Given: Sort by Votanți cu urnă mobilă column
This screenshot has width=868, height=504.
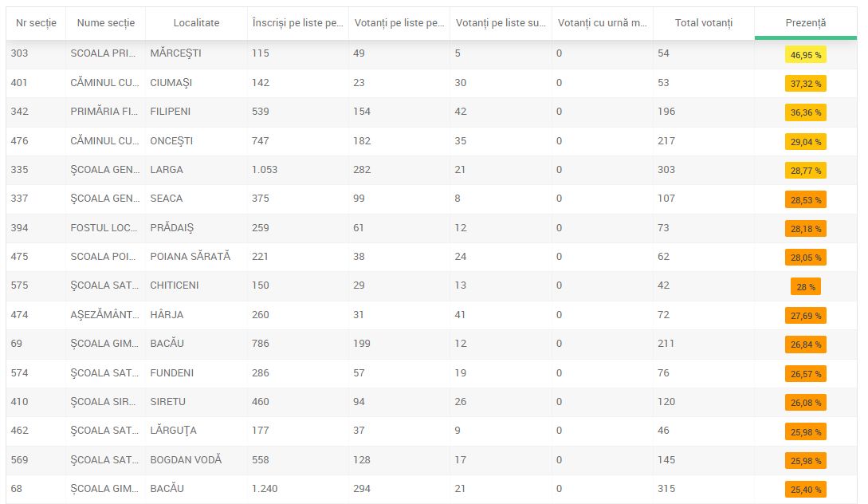Looking at the screenshot, I should [x=602, y=23].
